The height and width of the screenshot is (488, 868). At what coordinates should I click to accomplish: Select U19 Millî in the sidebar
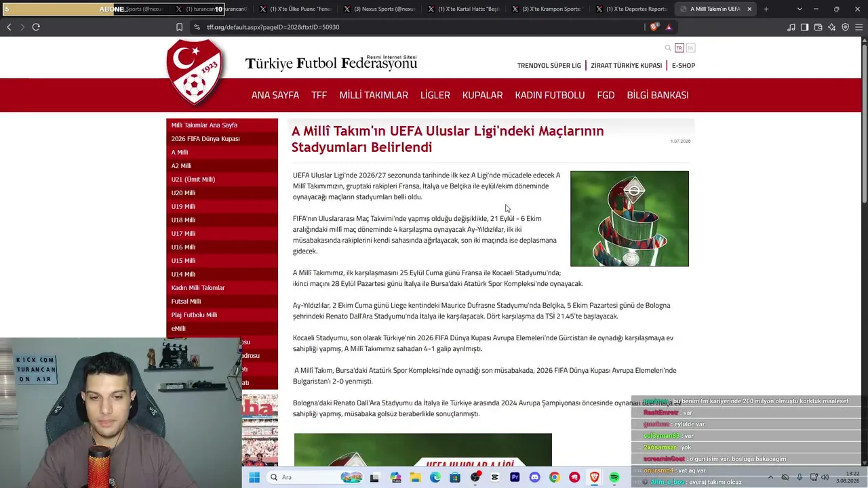tap(222, 207)
